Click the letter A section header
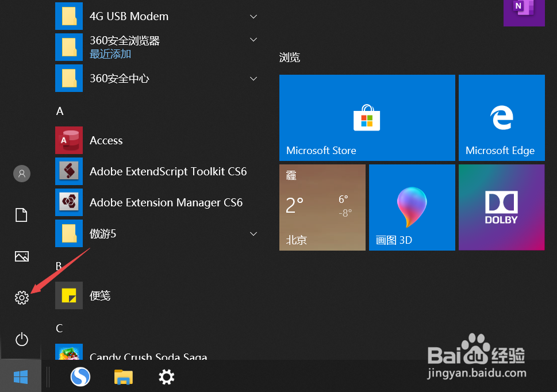This screenshot has height=392, width=557. pyautogui.click(x=60, y=111)
